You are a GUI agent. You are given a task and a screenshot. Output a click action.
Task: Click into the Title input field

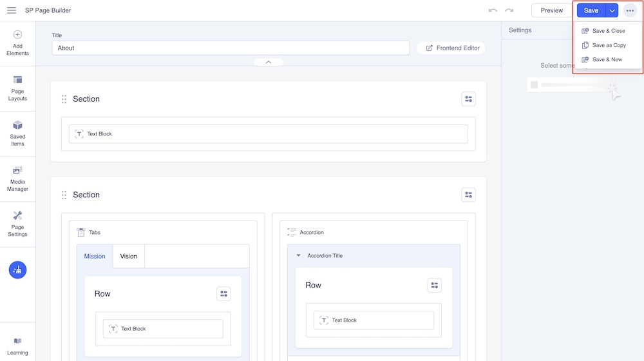pos(231,48)
